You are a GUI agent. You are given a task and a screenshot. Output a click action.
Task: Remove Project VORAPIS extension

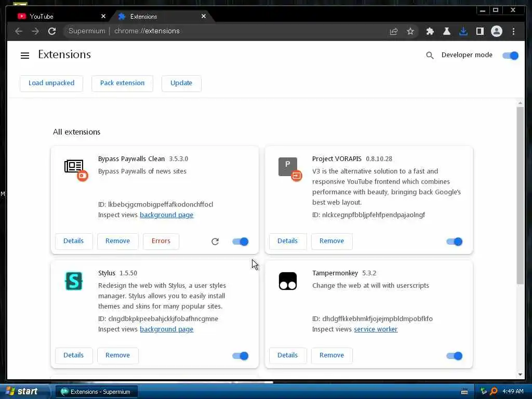tap(332, 241)
